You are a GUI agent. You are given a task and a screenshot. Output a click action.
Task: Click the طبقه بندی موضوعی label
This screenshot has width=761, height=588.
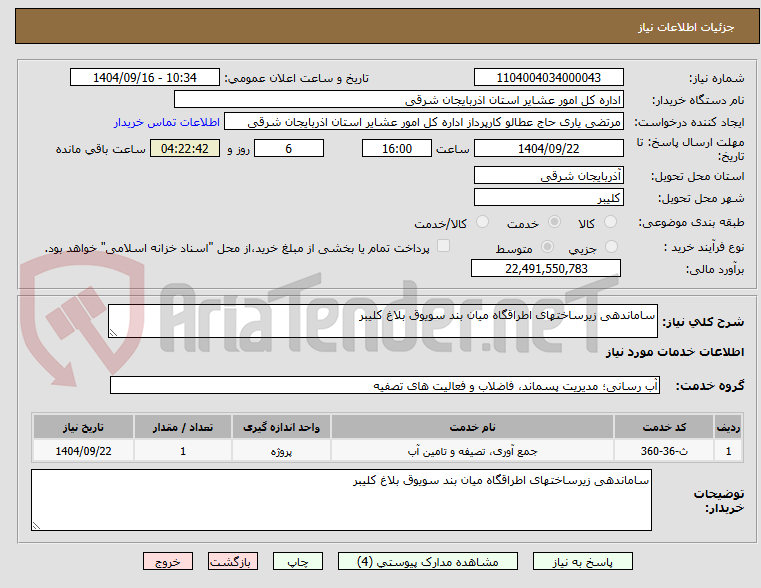[x=691, y=222]
